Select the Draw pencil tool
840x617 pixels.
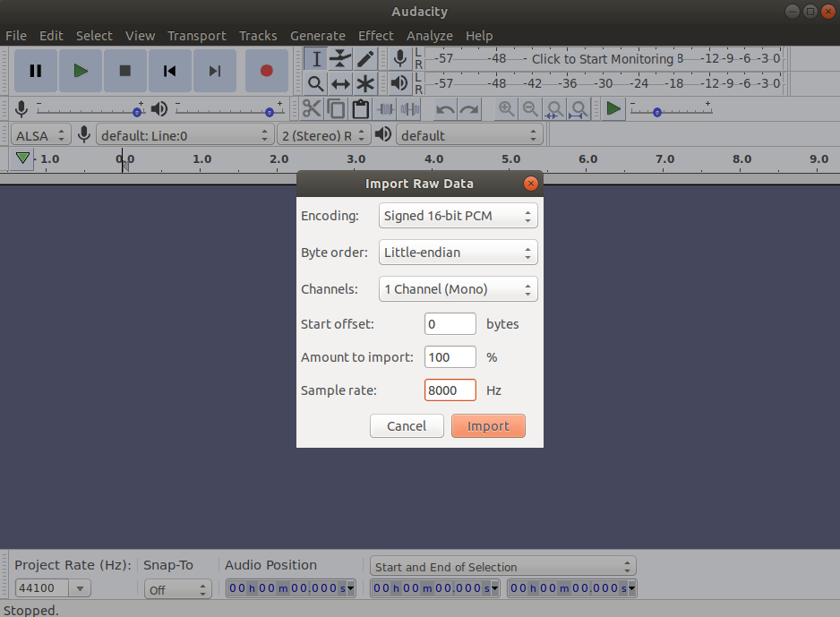[x=364, y=58]
